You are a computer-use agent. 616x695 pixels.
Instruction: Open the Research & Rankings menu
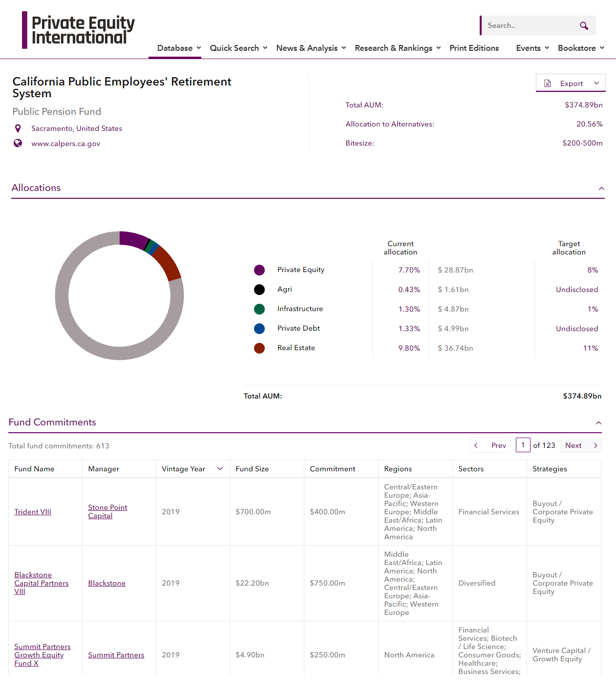point(398,48)
